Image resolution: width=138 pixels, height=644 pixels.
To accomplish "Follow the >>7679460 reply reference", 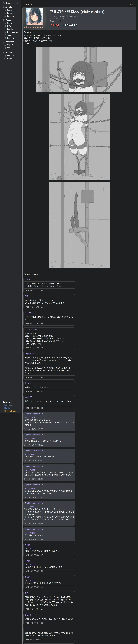I will tap(30, 533).
